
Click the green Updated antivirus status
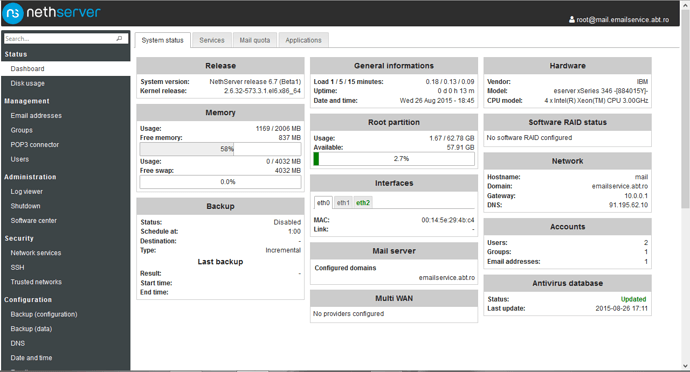point(633,299)
